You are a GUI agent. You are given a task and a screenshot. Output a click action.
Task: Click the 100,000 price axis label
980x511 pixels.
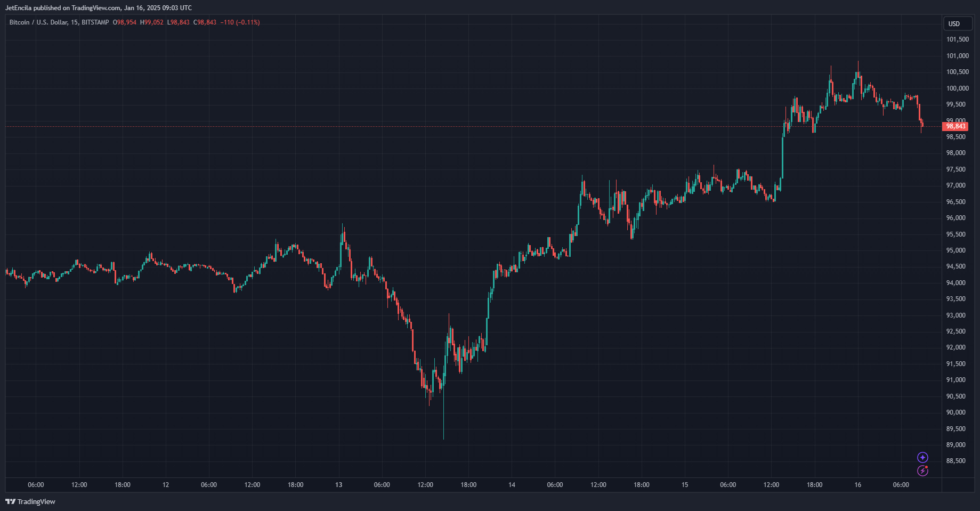(x=958, y=88)
